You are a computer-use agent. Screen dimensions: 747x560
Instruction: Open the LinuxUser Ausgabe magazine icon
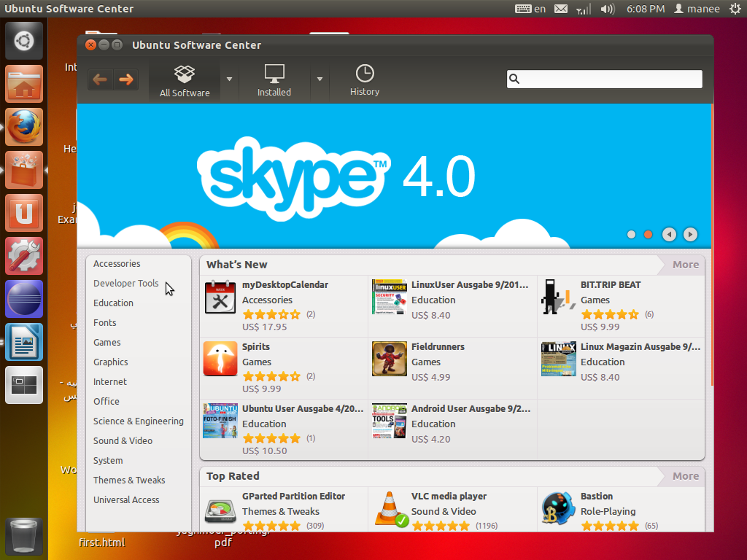click(x=390, y=297)
